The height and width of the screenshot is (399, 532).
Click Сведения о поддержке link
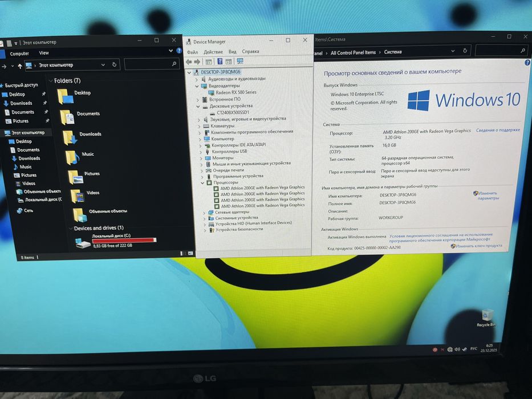coord(498,130)
